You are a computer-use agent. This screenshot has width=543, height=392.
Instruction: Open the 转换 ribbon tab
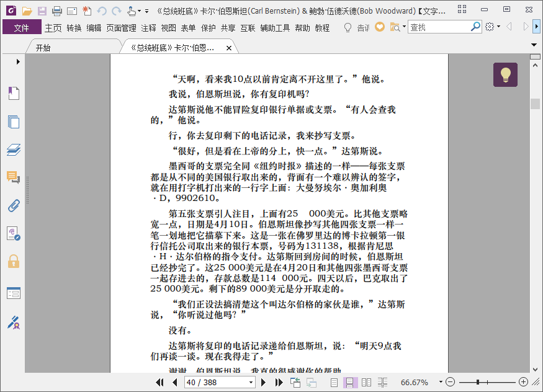[74, 28]
